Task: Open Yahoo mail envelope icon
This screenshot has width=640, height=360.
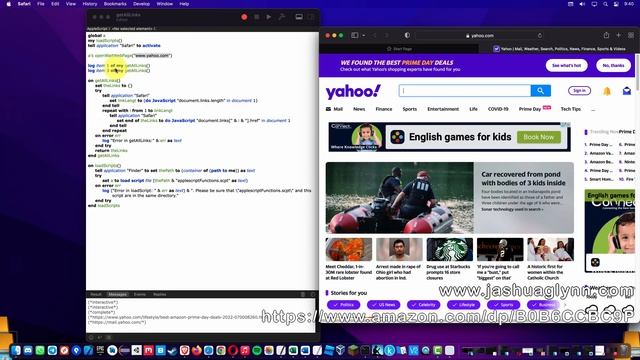Action: [x=627, y=91]
